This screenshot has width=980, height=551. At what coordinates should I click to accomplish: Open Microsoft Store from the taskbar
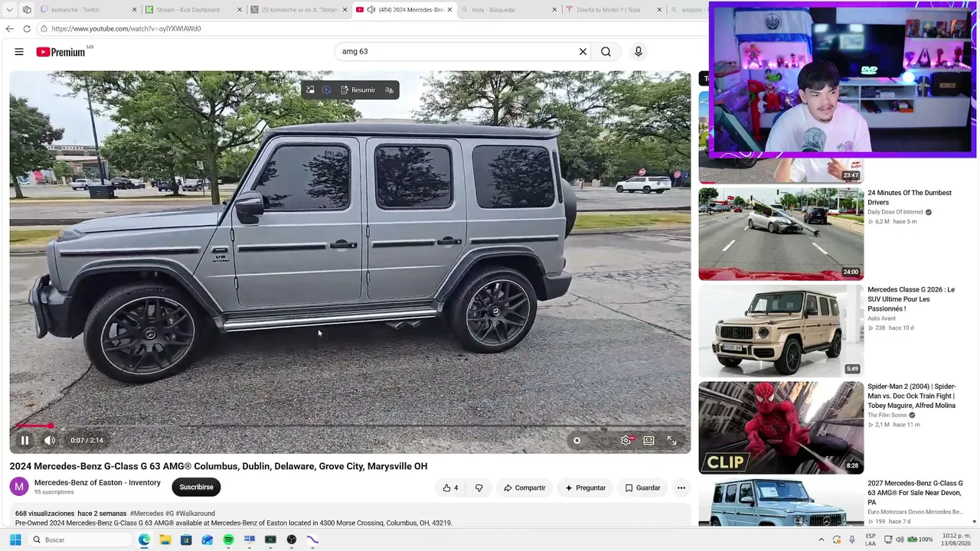click(x=186, y=540)
